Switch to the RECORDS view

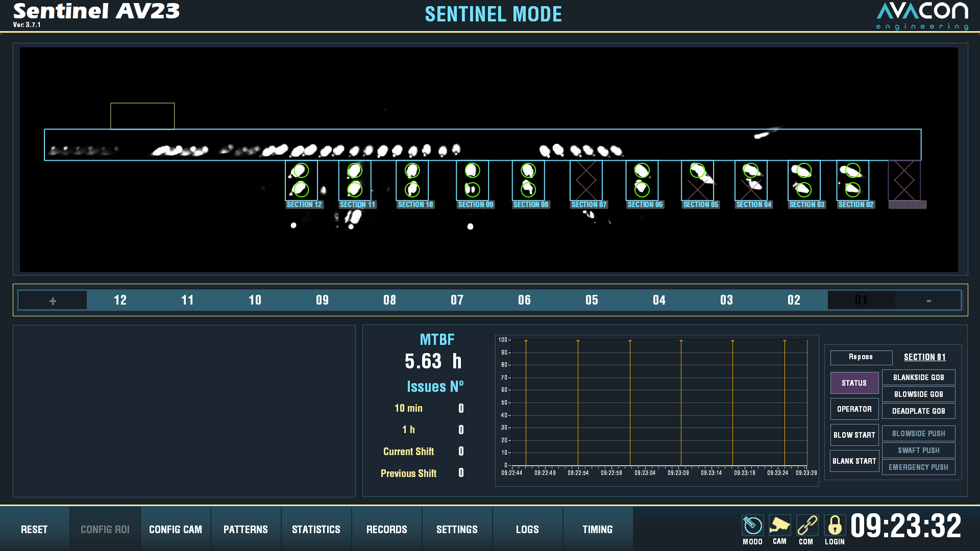click(x=386, y=529)
